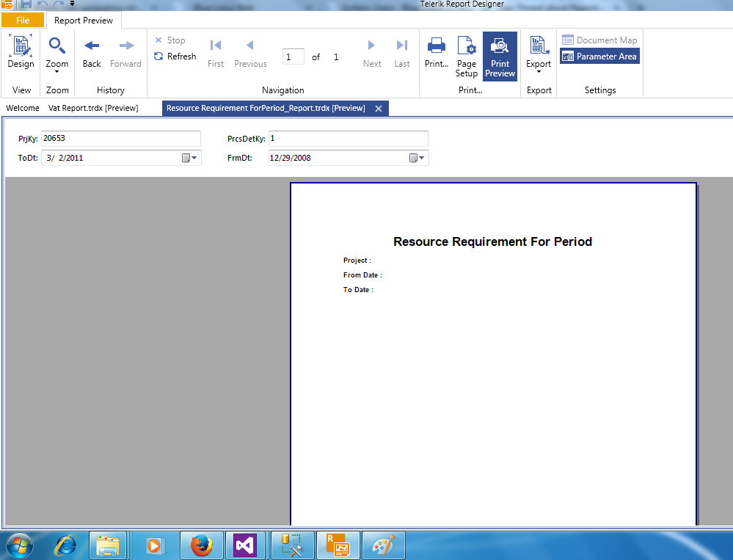The image size is (733, 560).
Task: Open Windows Media Player from taskbar
Action: (x=154, y=545)
